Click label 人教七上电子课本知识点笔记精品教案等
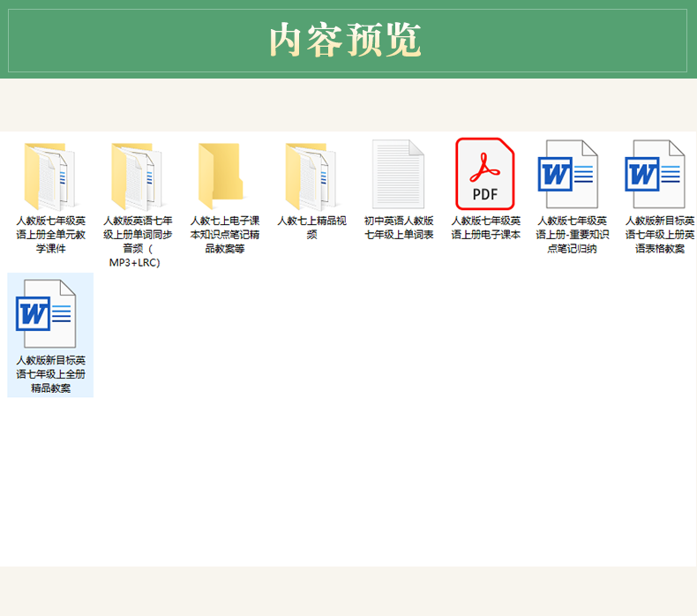Screen dimensions: 697x616 point(224,235)
